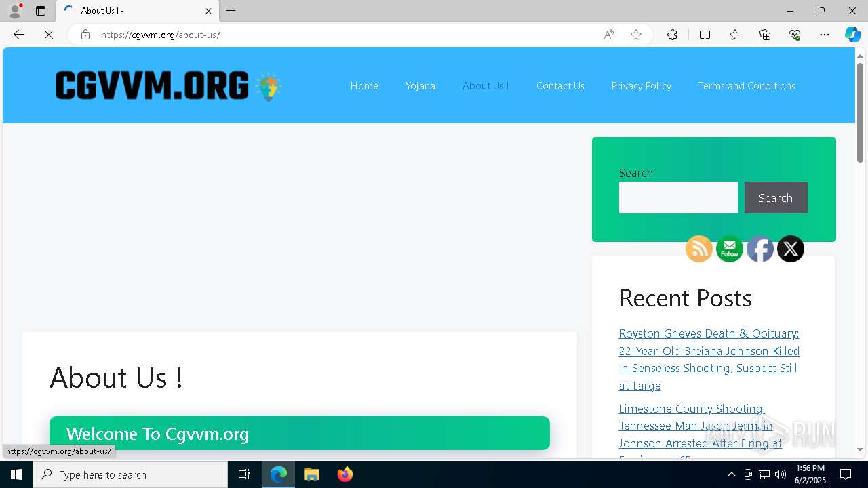The width and height of the screenshot is (868, 488).
Task: Open Browser essentials icon
Action: 795,35
